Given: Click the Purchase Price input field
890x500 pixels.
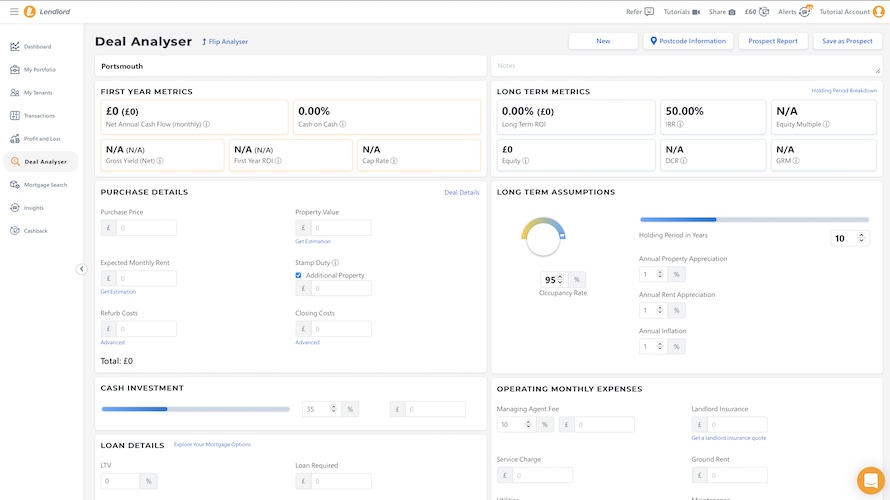Looking at the screenshot, I should (146, 228).
